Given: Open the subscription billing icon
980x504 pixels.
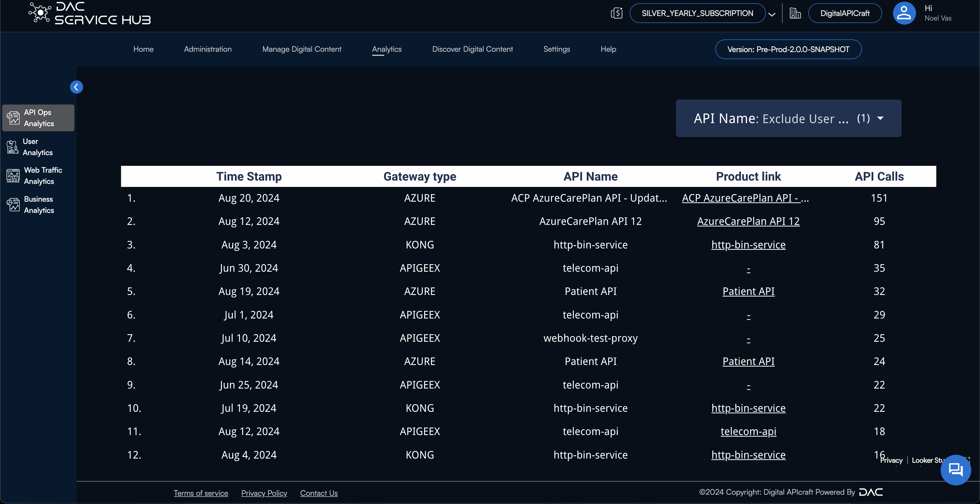Looking at the screenshot, I should coord(616,13).
